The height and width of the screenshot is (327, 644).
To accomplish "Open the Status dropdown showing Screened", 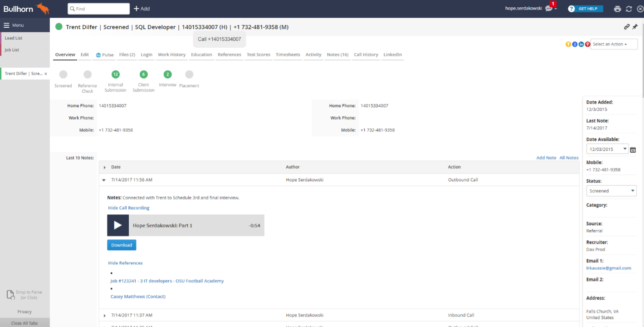I will tap(611, 191).
